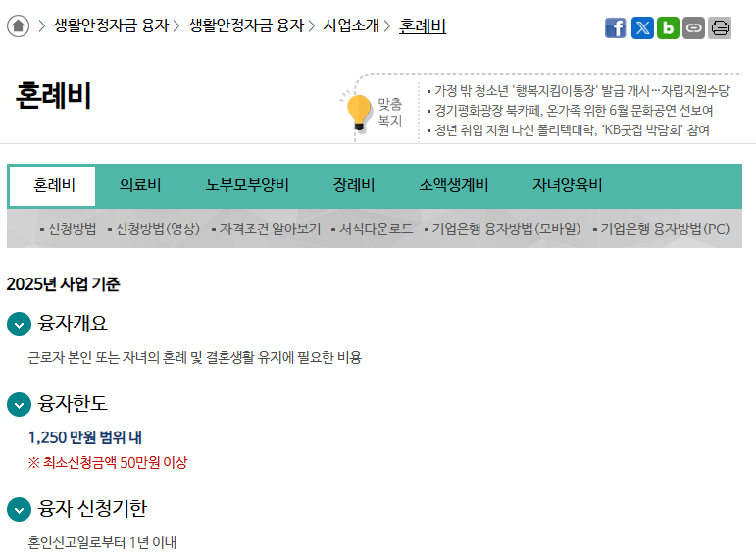Share page on X (Twitter)
Viewport: 756px width, 559px height.
(x=641, y=28)
